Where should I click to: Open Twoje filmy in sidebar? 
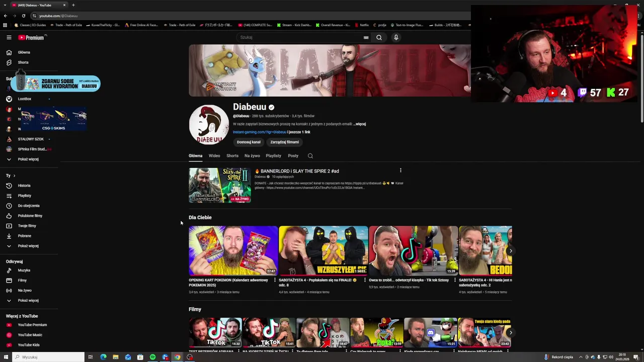[x=27, y=226]
